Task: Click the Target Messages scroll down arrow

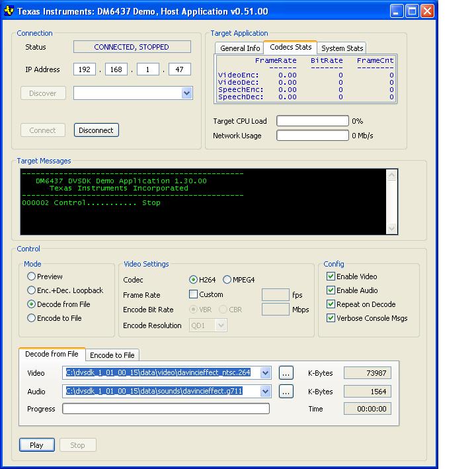Action: (x=391, y=228)
